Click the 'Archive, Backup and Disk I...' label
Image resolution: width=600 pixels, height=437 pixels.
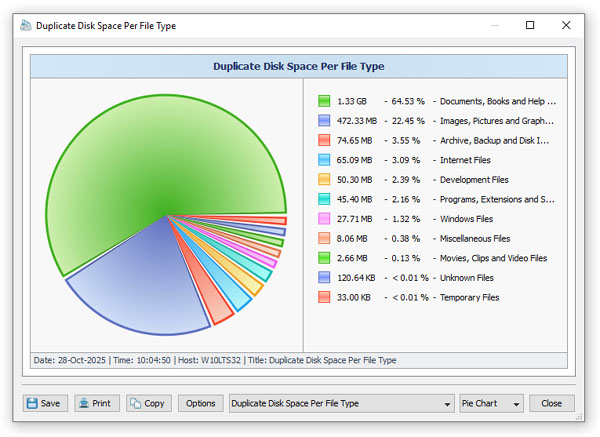pos(494,140)
